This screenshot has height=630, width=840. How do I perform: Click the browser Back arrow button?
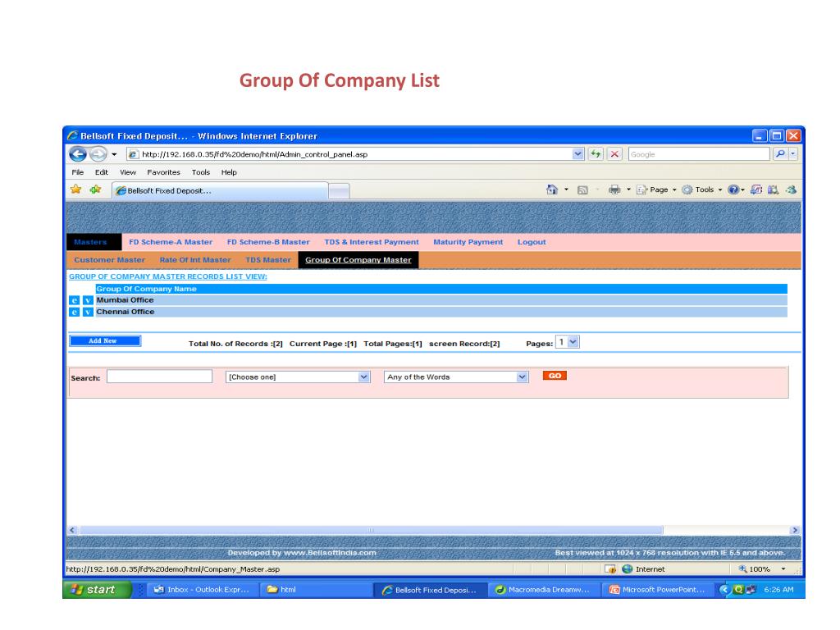78,154
